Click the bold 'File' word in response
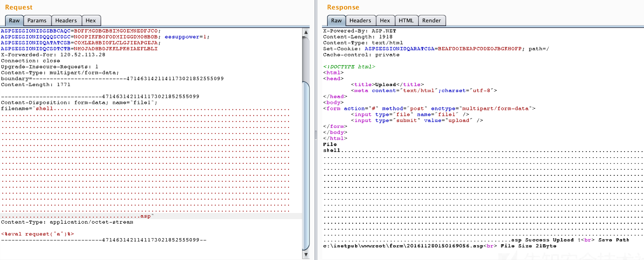This screenshot has height=260, width=644. (x=330, y=144)
